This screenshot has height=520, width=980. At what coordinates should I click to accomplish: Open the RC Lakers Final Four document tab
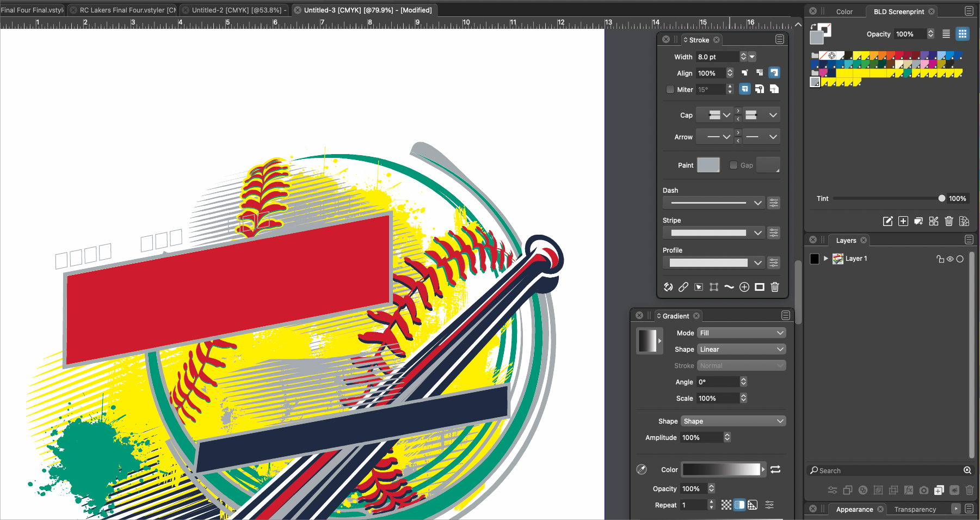(127, 10)
